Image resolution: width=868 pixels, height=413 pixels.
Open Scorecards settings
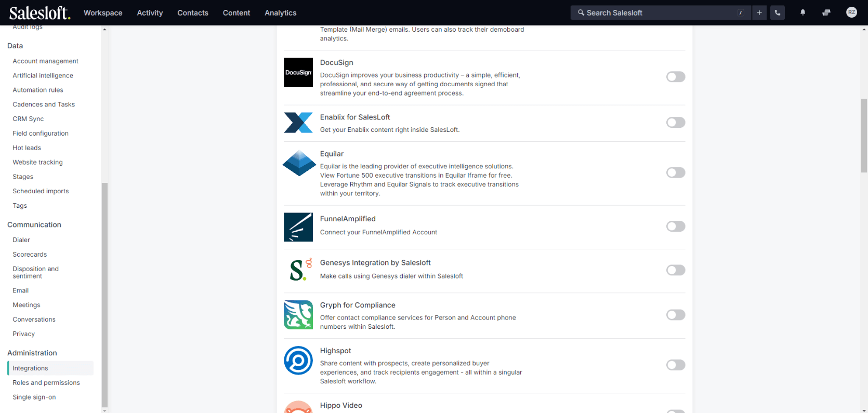point(30,255)
